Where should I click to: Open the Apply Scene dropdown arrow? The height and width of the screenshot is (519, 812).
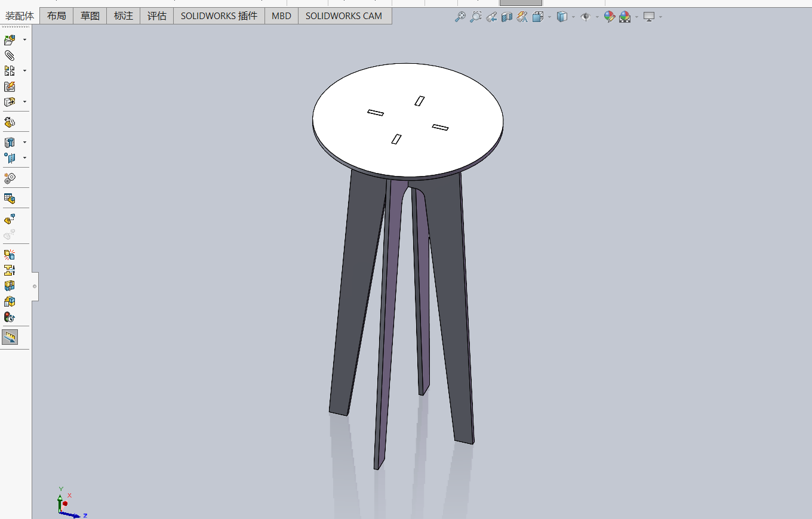636,17
